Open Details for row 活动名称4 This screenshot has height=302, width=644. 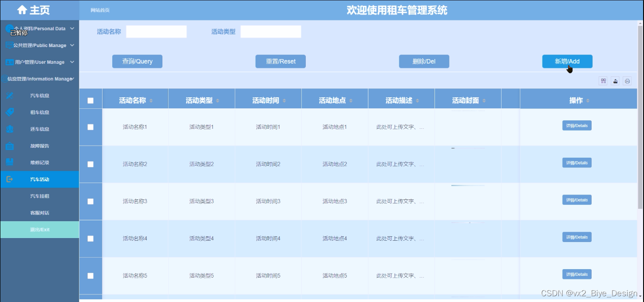pyautogui.click(x=577, y=237)
